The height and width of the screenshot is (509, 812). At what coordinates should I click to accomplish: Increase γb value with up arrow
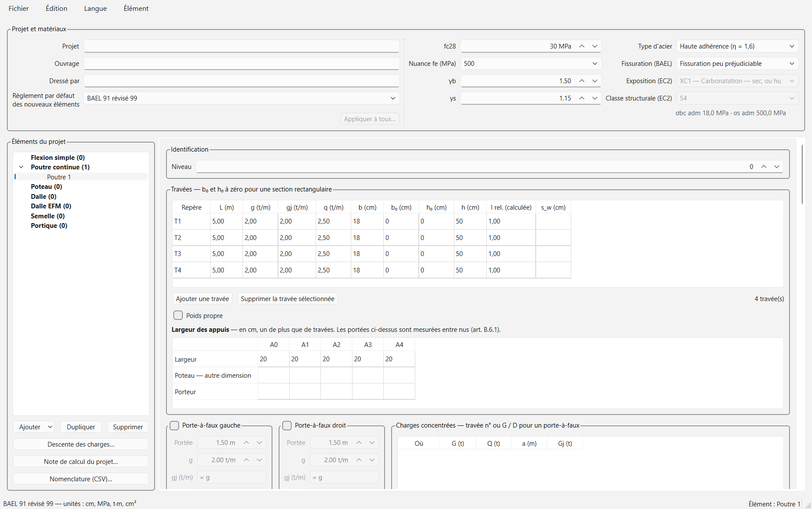[x=582, y=81]
